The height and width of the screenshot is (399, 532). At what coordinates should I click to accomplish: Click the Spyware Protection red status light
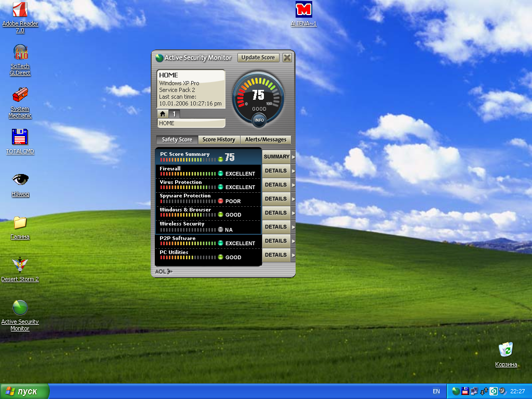click(220, 201)
